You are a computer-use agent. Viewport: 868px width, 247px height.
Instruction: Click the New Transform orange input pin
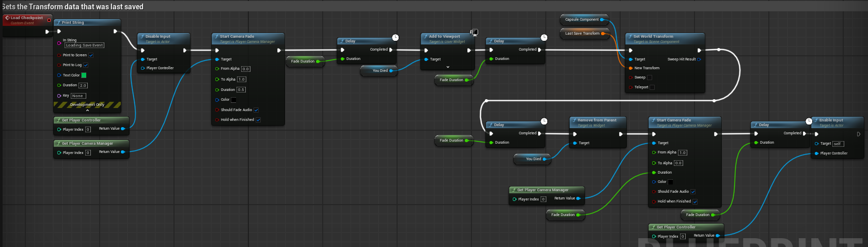pyautogui.click(x=630, y=68)
